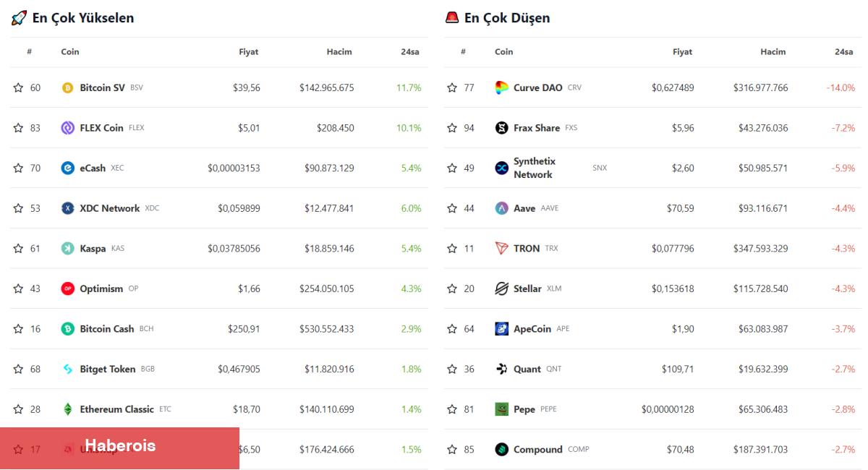Click the Coin header in losers table

(x=504, y=52)
